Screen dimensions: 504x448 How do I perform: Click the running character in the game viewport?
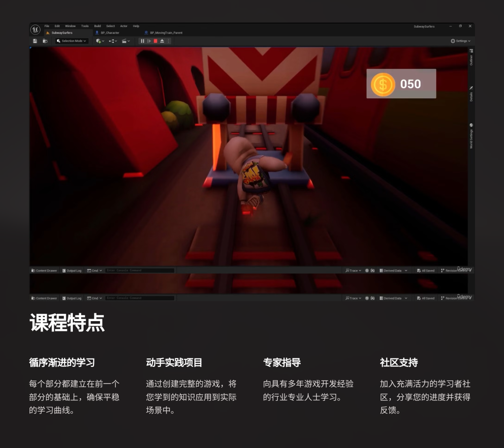click(254, 174)
